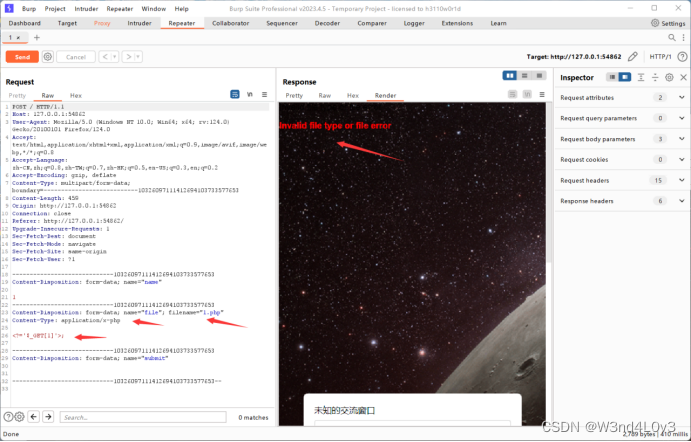Close the Inspector panel

(683, 77)
